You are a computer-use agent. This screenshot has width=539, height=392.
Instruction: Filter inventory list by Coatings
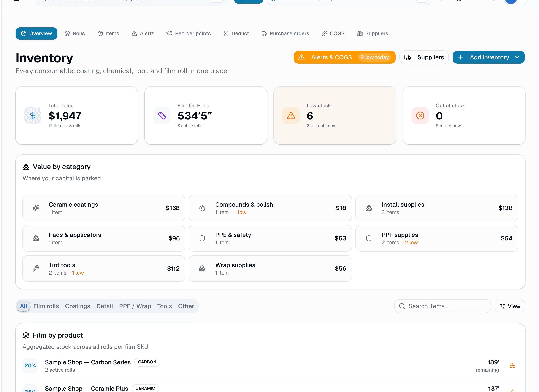[78, 306]
